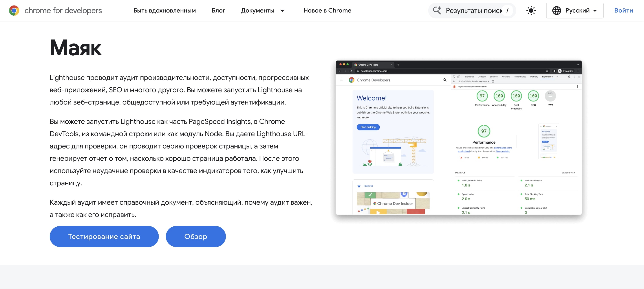Image resolution: width=644 pixels, height=289 pixels.
Task: Open Новое в Chrome page
Action: pyautogui.click(x=327, y=11)
